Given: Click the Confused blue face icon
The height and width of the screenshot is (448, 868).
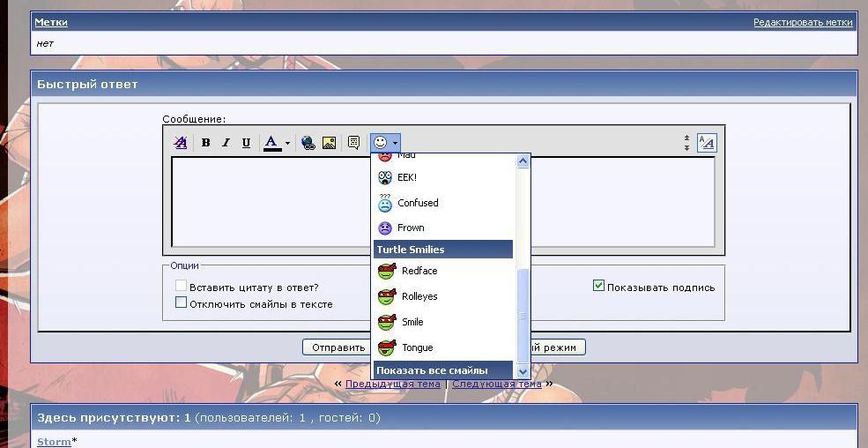Looking at the screenshot, I should tap(385, 203).
